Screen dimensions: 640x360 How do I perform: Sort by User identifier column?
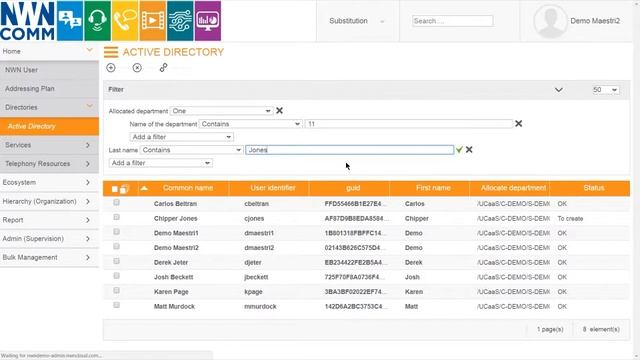pos(273,188)
